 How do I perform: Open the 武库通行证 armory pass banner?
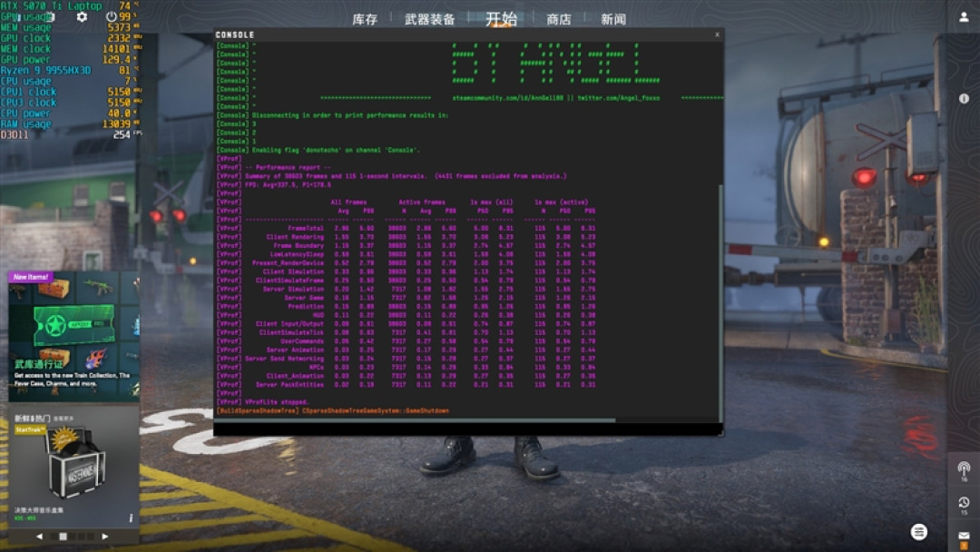pos(73,336)
